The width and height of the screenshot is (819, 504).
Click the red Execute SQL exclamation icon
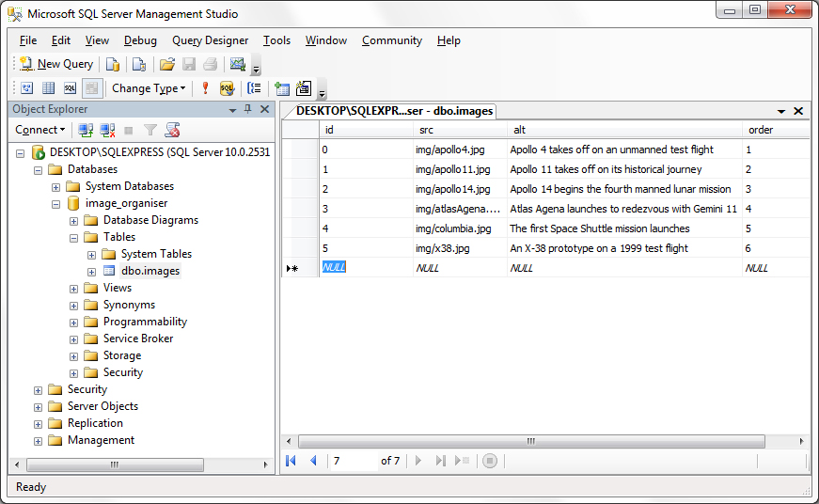[205, 88]
